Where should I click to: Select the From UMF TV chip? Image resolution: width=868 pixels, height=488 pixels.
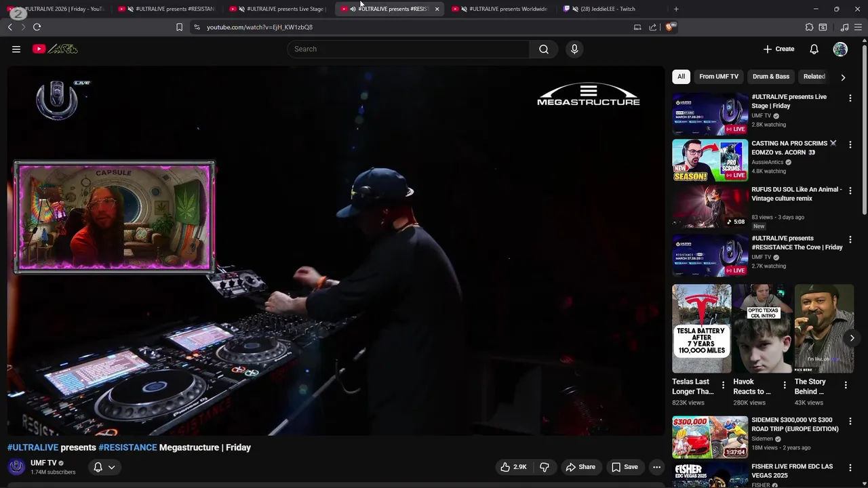(719, 77)
